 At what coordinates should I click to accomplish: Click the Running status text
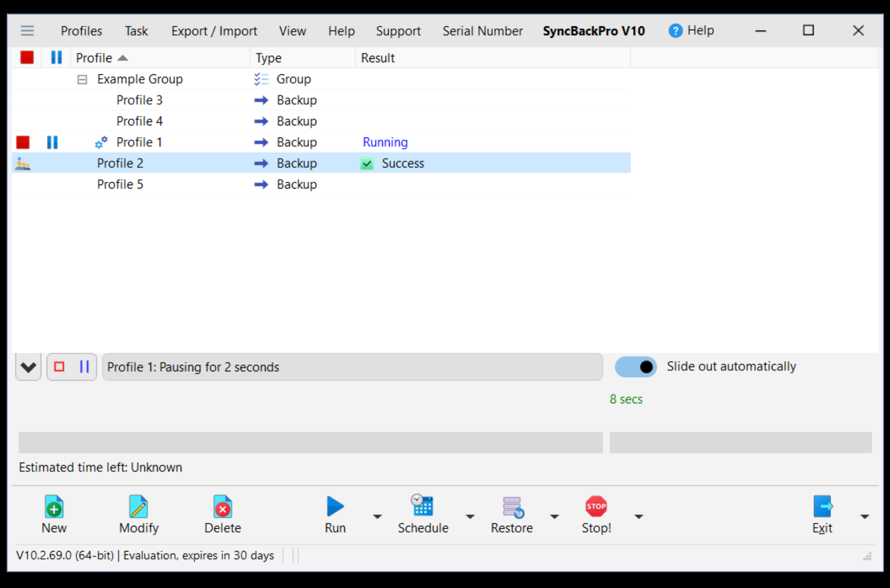click(385, 142)
